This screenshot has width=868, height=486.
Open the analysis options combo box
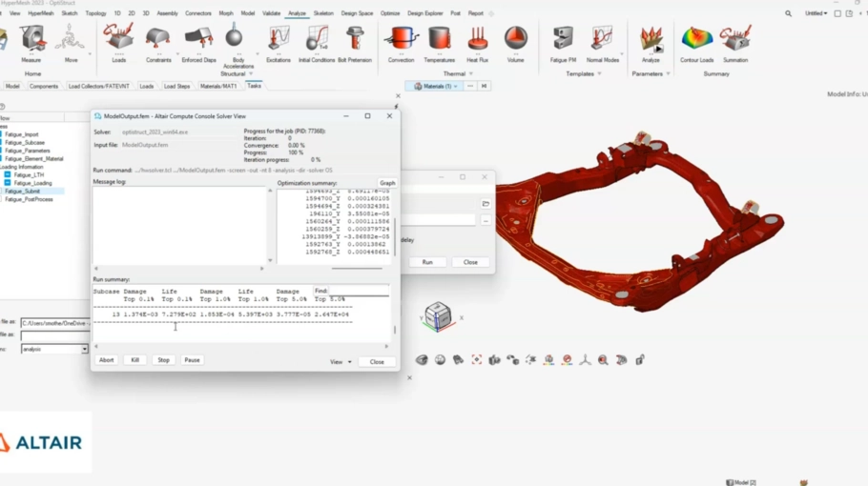(x=54, y=350)
